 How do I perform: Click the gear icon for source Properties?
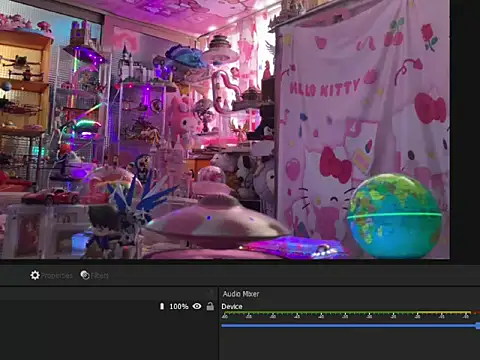(x=35, y=275)
